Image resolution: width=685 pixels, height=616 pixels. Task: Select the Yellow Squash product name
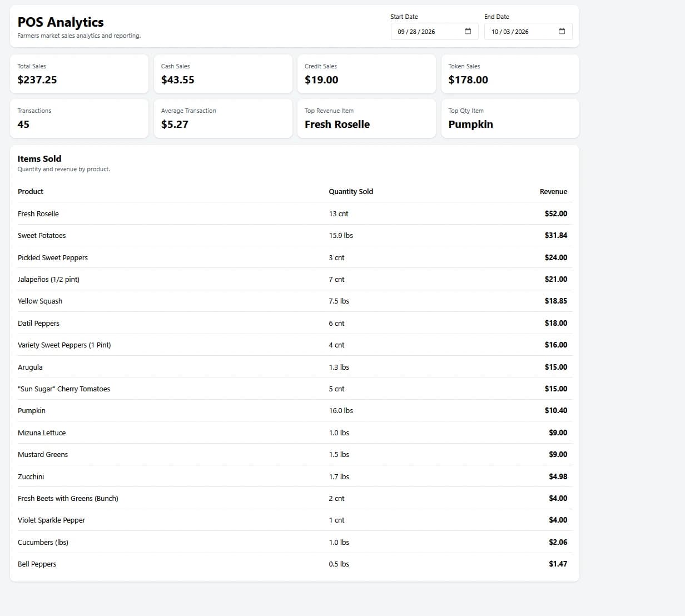point(40,301)
